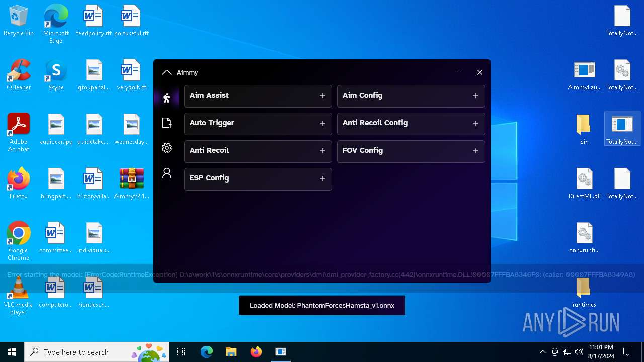
Task: Select the wednesday... image file on desktop
Action: (x=131, y=130)
